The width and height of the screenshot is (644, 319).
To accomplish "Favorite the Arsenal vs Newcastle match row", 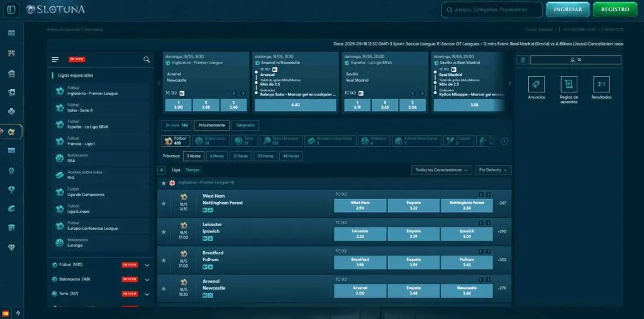I will (164, 289).
